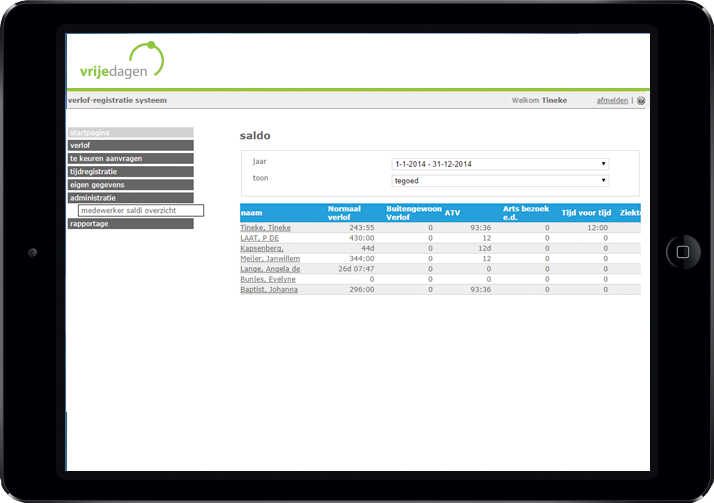Viewport: 714px width, 503px height.
Task: Click the naam column header
Action: pyautogui.click(x=251, y=213)
